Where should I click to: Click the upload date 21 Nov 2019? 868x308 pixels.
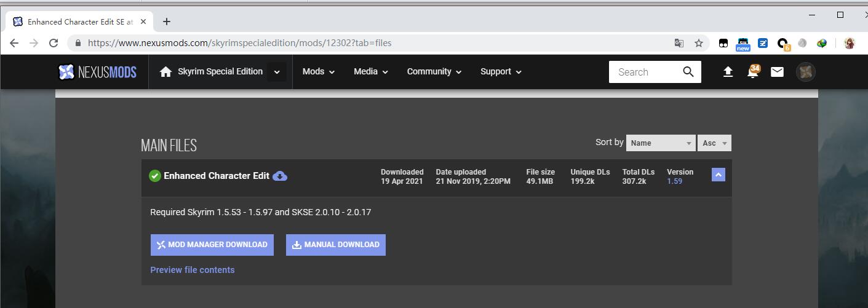[x=473, y=181]
